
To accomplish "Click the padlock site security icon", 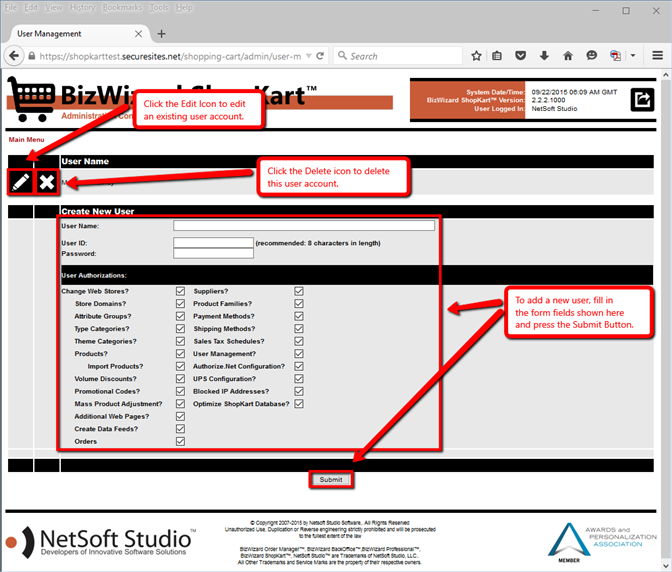I will pos(32,56).
